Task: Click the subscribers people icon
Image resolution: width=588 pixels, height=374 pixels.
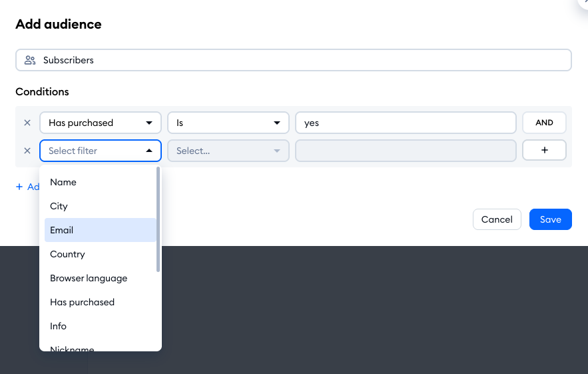Action: [x=30, y=60]
